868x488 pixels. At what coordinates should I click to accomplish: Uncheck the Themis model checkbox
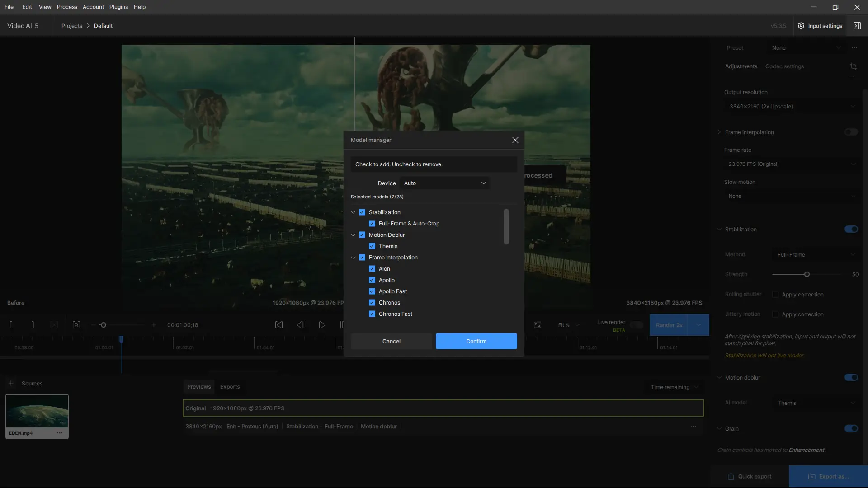pos(372,246)
